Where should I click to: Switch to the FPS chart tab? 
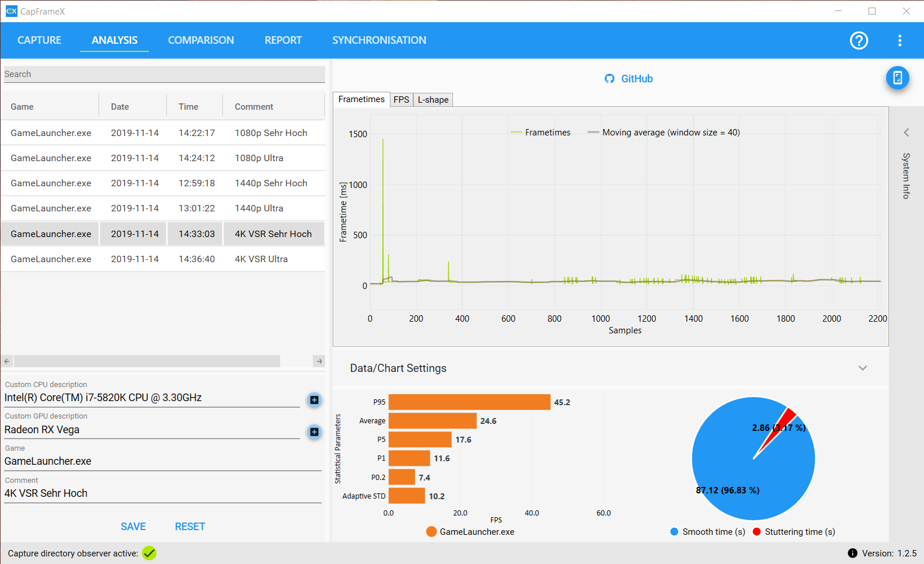pos(401,100)
